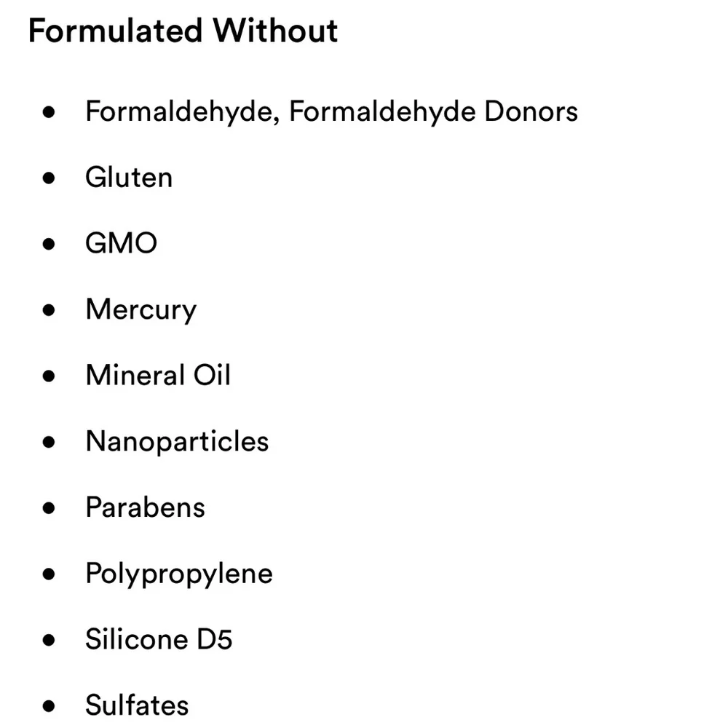Viewport: 728px width, 728px height.
Task: Click the bullet beside Mercury
Action: click(x=49, y=310)
